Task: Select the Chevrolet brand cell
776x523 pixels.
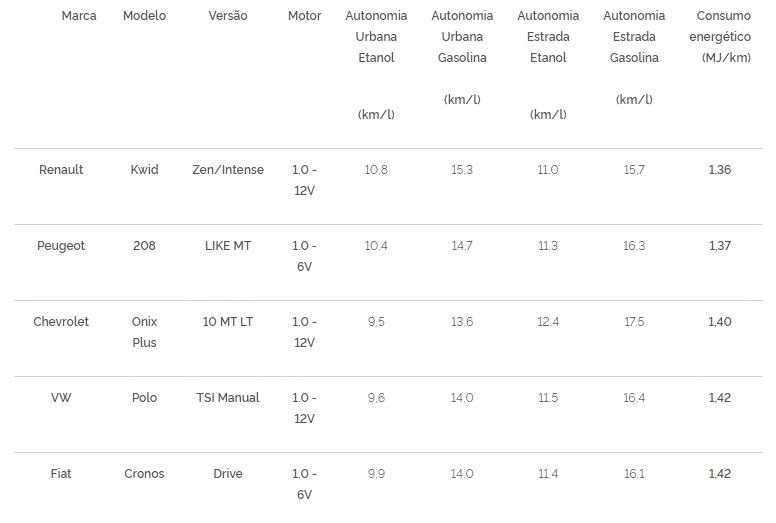Action: (61, 322)
